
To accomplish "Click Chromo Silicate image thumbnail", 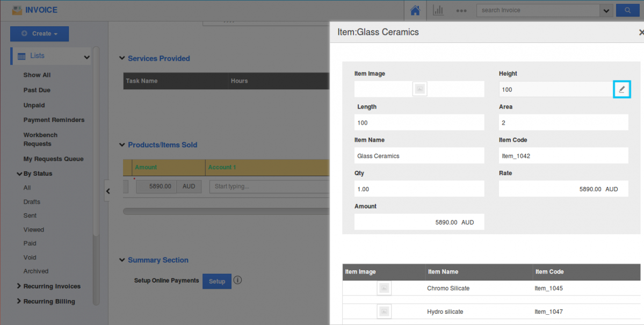I will [384, 288].
